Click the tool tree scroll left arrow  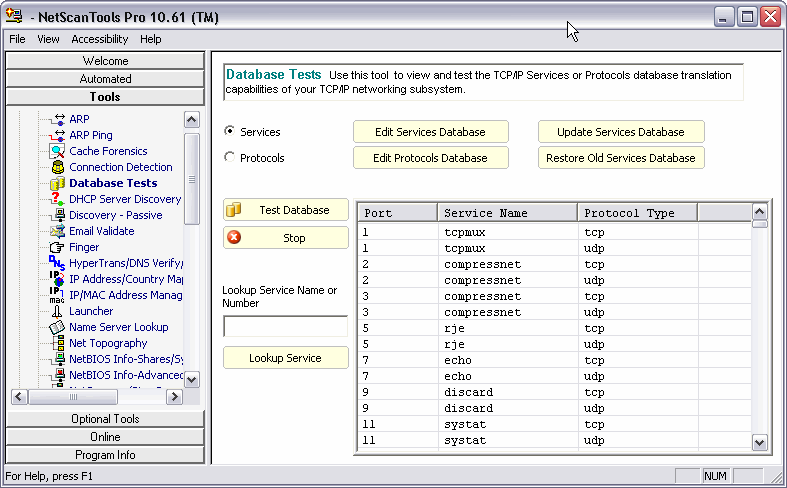click(x=20, y=397)
